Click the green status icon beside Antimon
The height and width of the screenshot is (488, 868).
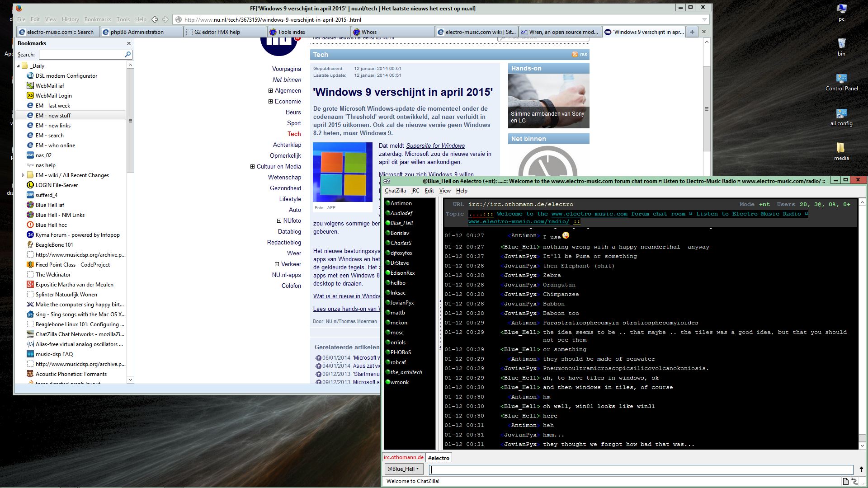click(x=387, y=203)
